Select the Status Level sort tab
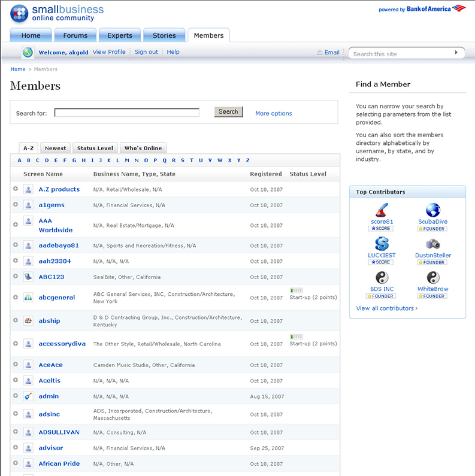The width and height of the screenshot is (475, 476). pyautogui.click(x=95, y=148)
